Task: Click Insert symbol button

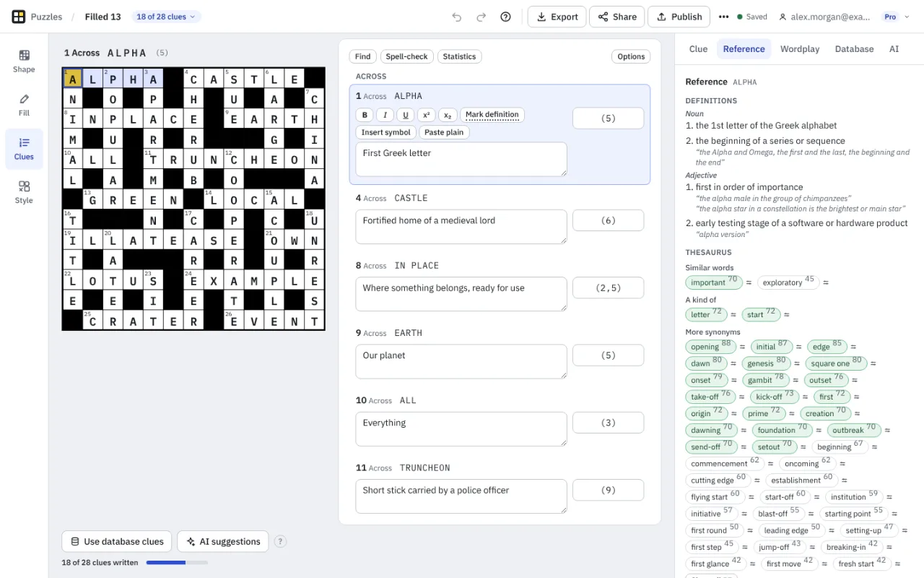Action: click(x=385, y=132)
